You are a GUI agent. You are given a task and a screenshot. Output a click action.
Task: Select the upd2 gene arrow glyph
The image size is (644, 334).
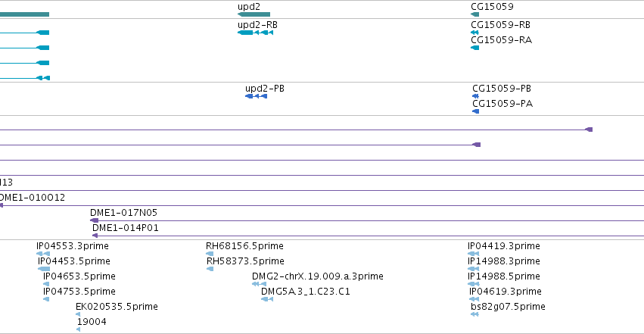[x=254, y=14]
